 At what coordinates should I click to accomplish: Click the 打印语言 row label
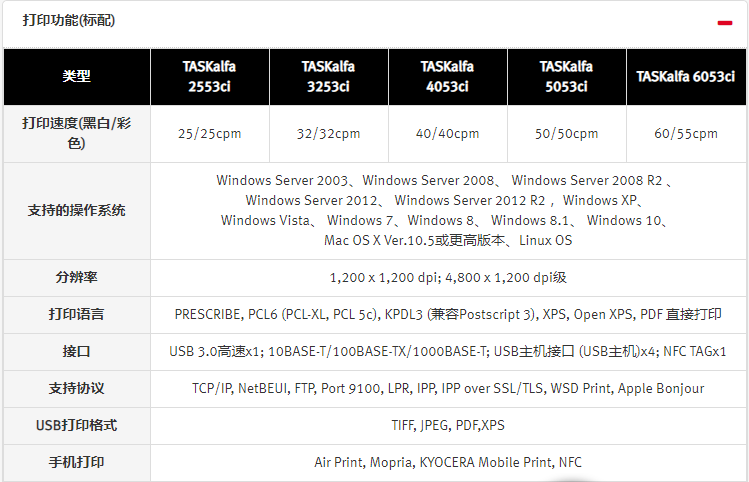(76, 314)
